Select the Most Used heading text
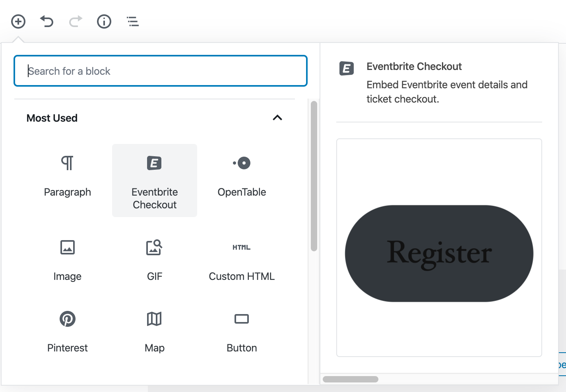Image resolution: width=566 pixels, height=392 pixels. click(52, 118)
